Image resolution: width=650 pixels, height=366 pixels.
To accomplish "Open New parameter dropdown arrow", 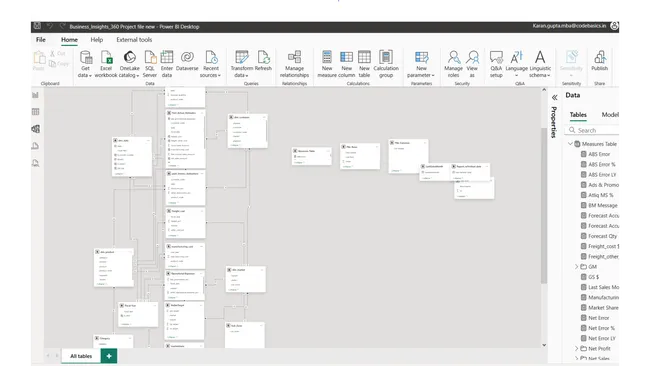I will click(x=433, y=76).
